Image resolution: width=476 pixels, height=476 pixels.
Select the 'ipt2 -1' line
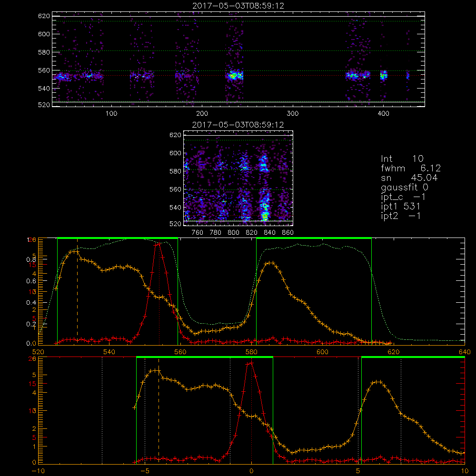[401, 216]
